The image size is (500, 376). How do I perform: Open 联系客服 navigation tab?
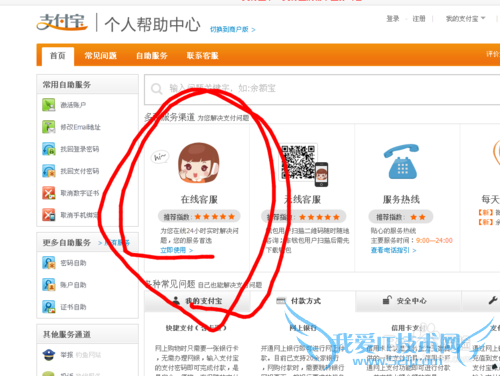tap(203, 56)
